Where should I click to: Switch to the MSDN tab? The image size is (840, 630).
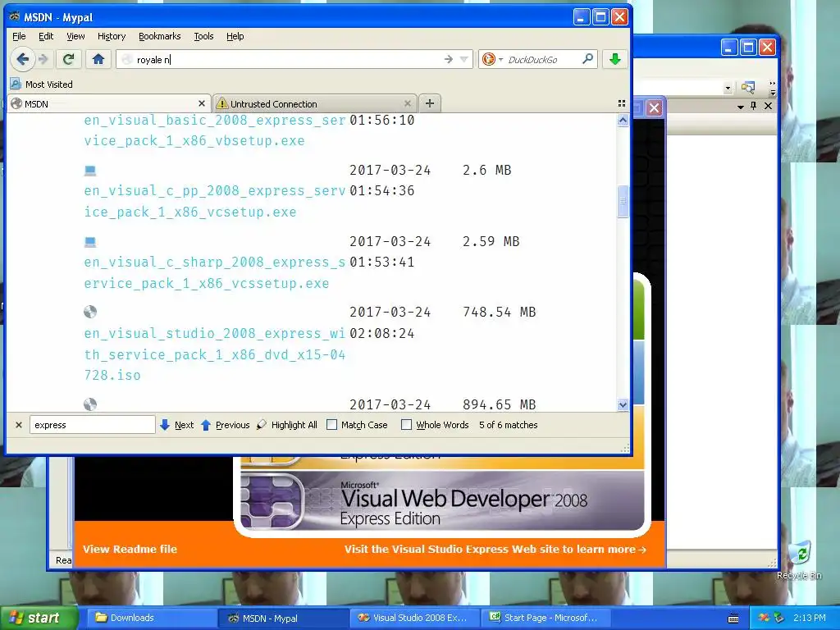point(104,104)
